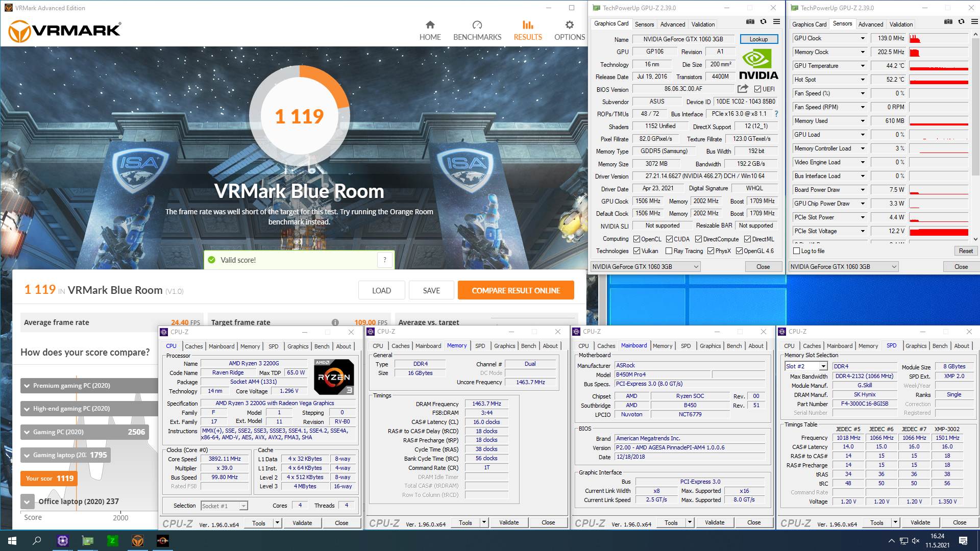Click the Hot Spot sensor graph

pyautogui.click(x=938, y=80)
